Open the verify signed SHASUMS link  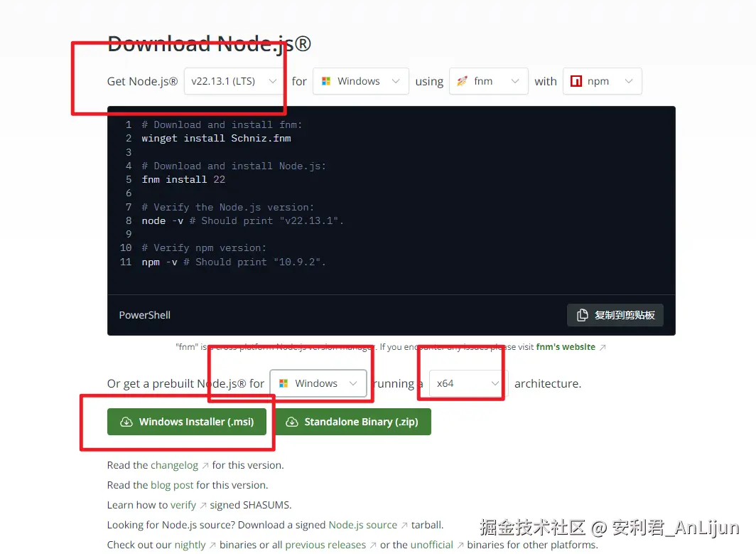click(x=183, y=505)
